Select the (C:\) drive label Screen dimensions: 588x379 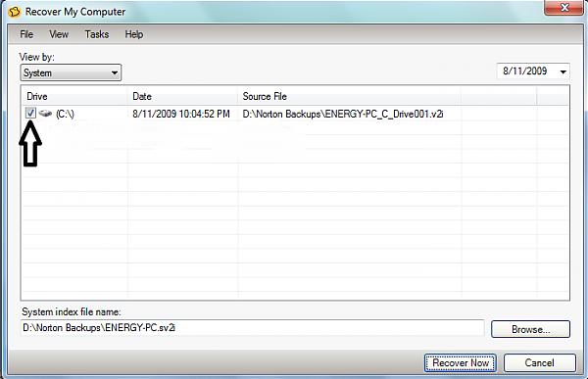(65, 114)
